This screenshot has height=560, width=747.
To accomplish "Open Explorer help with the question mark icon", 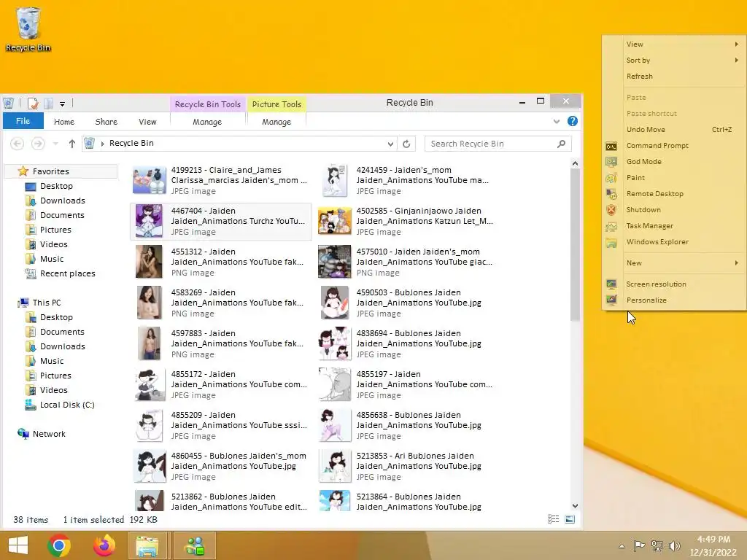I will point(573,122).
